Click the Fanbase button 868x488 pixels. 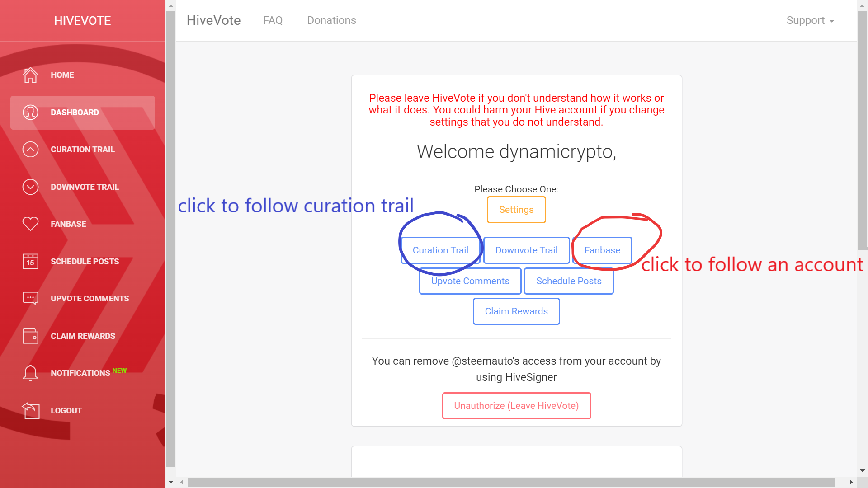[602, 250]
